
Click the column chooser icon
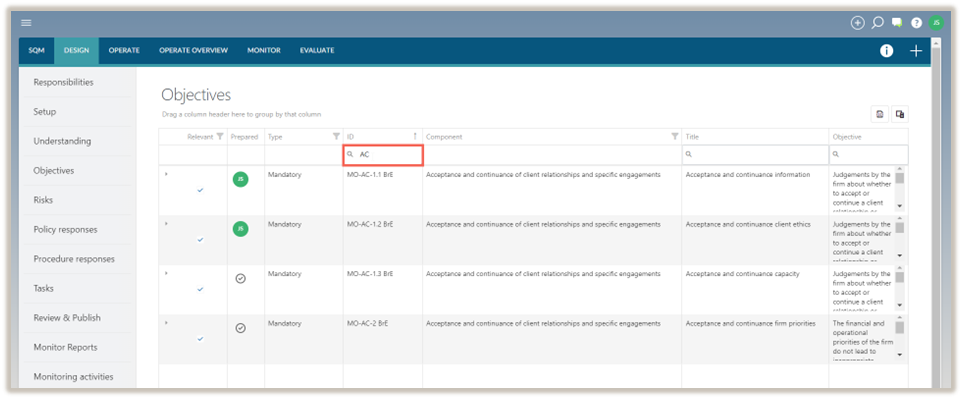pos(900,114)
